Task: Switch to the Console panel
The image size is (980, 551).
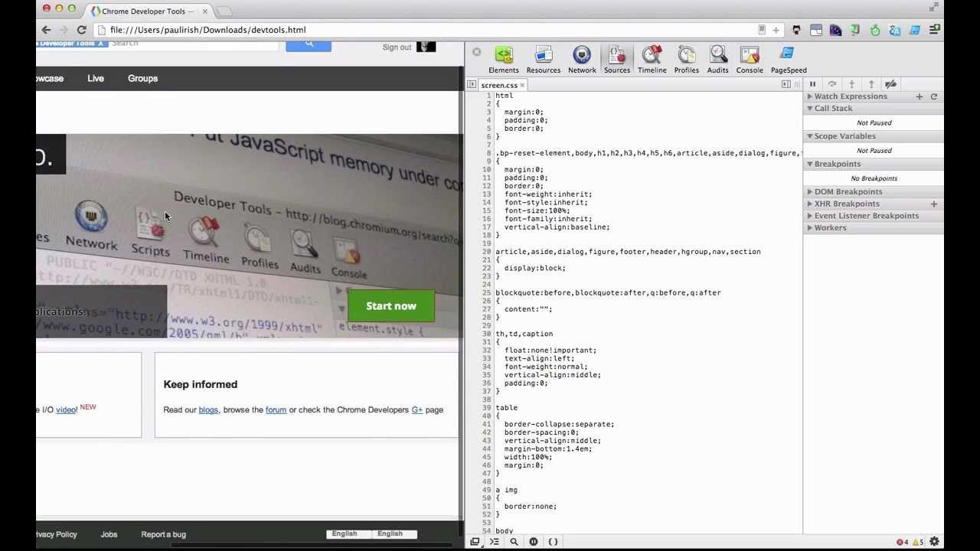Action: click(750, 60)
